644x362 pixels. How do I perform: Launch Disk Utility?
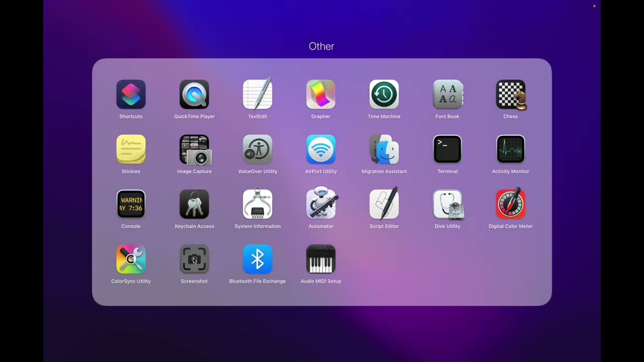[x=447, y=204]
